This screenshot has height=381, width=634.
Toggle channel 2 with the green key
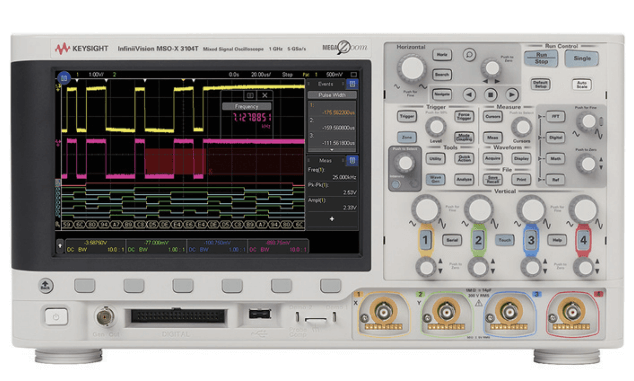tap(478, 240)
